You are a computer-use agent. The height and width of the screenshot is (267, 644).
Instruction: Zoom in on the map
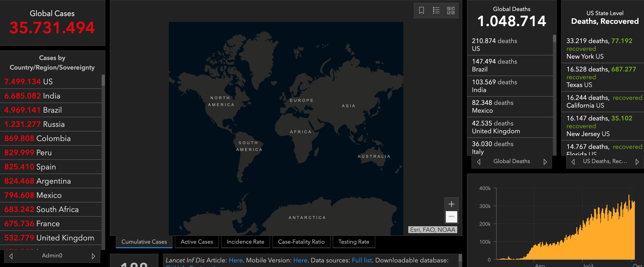(x=451, y=204)
